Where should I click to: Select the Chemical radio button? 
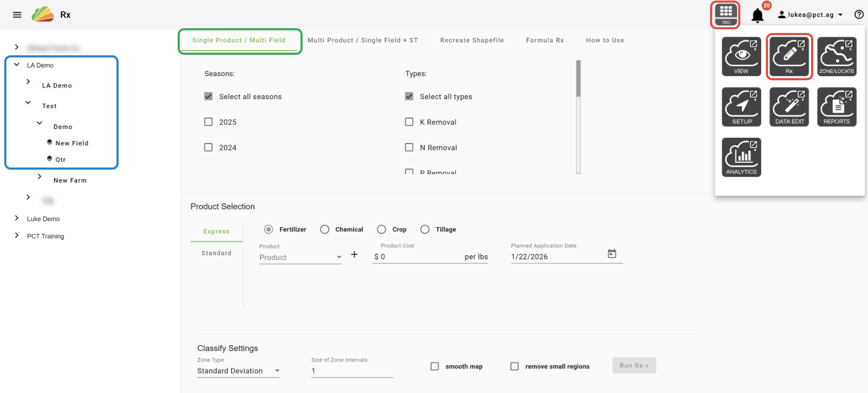click(x=324, y=229)
